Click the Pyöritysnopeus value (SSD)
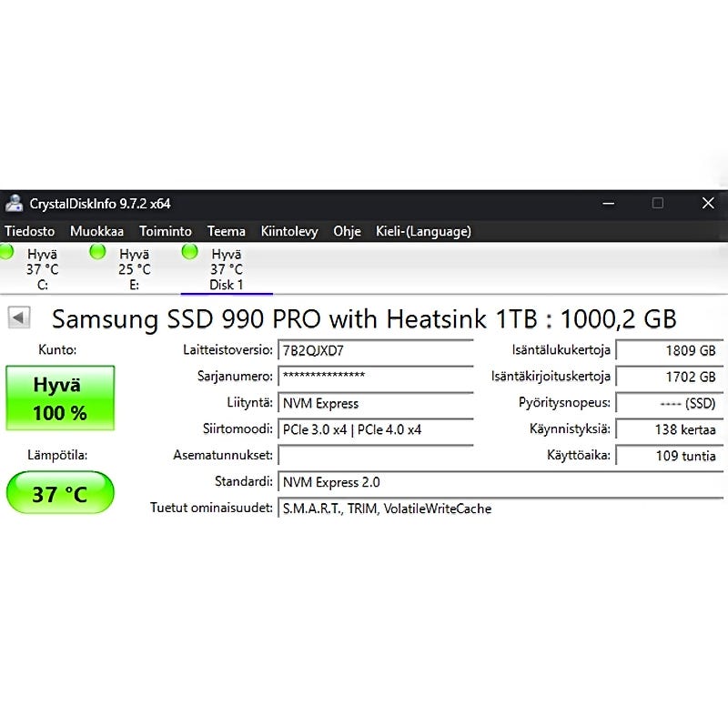 pos(670,403)
